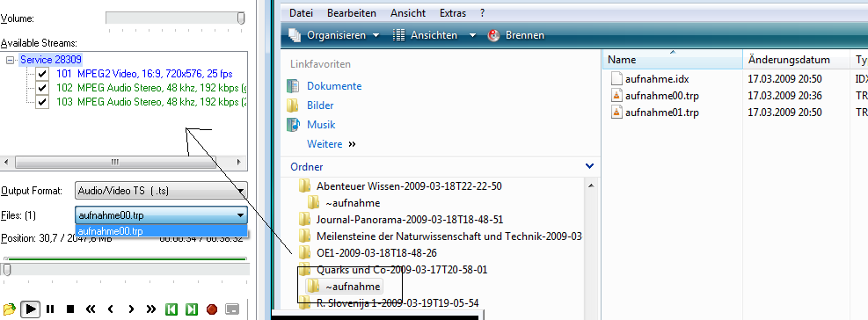The width and height of the screenshot is (868, 320).
Task: Open the Bearbeiten menu
Action: click(352, 12)
